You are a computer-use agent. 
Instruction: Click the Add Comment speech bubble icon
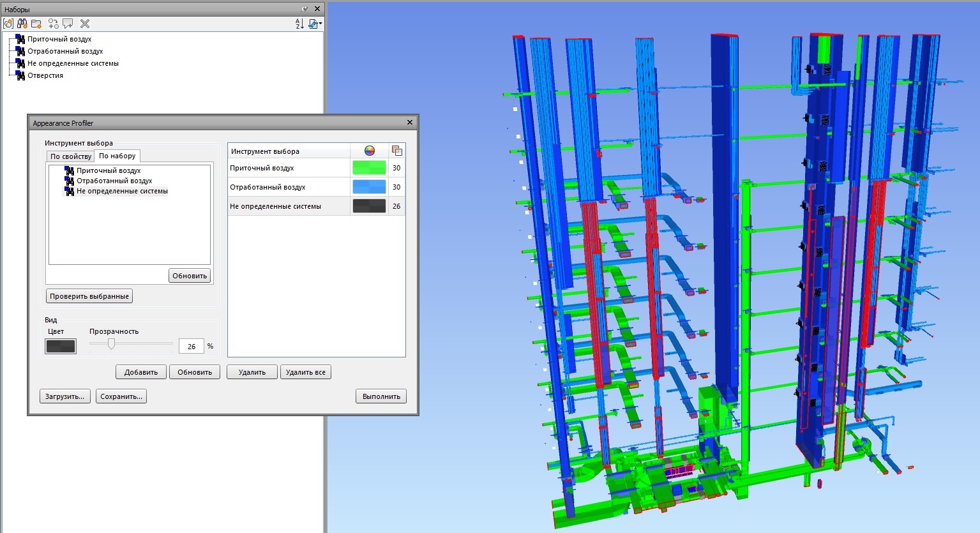click(x=68, y=24)
